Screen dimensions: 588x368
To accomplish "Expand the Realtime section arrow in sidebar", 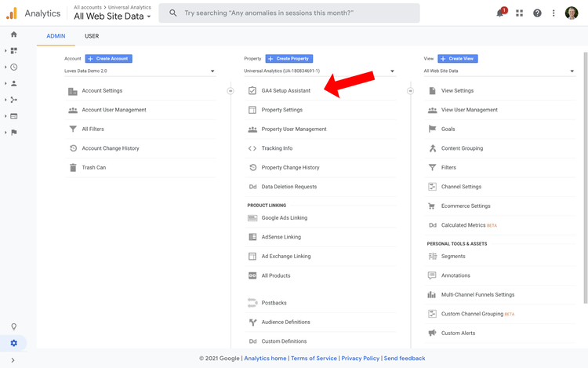I will [x=5, y=67].
